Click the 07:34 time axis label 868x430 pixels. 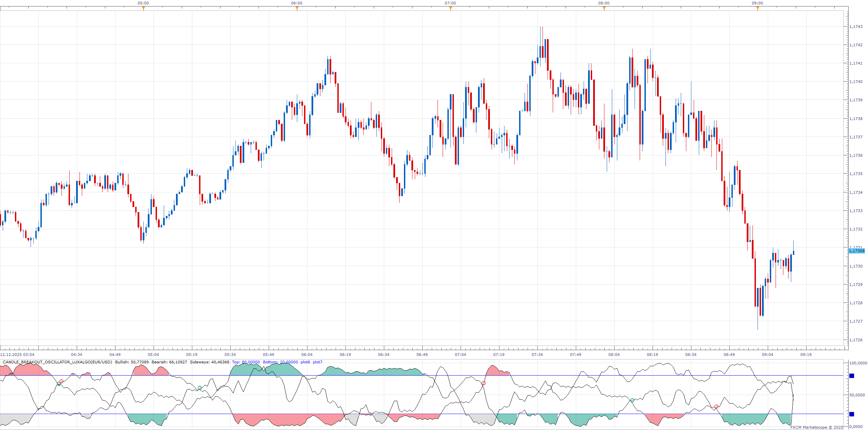tap(537, 355)
